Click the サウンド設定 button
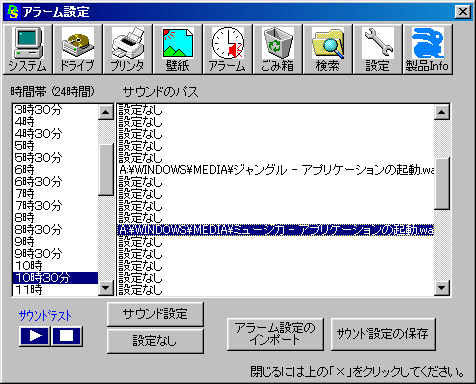 (155, 314)
